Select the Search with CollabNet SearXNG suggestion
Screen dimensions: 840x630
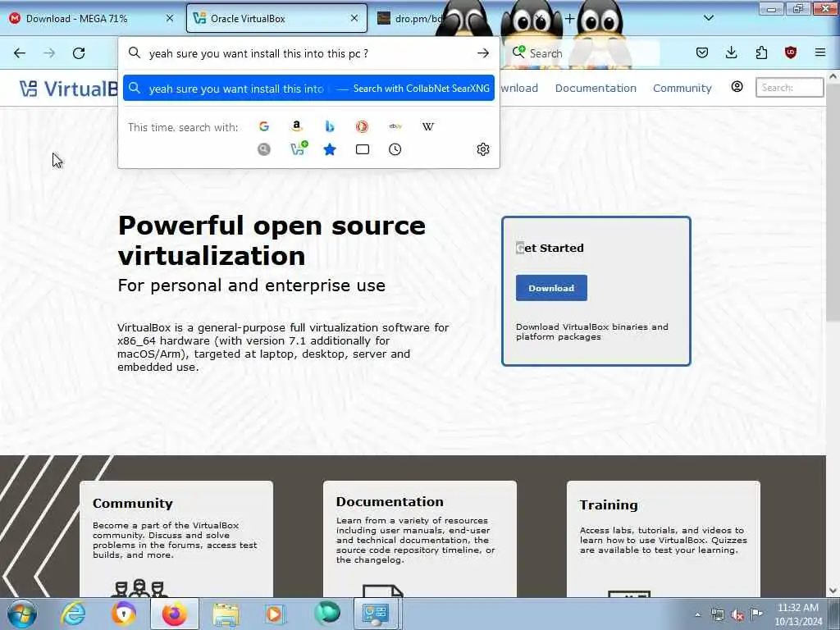tap(308, 89)
